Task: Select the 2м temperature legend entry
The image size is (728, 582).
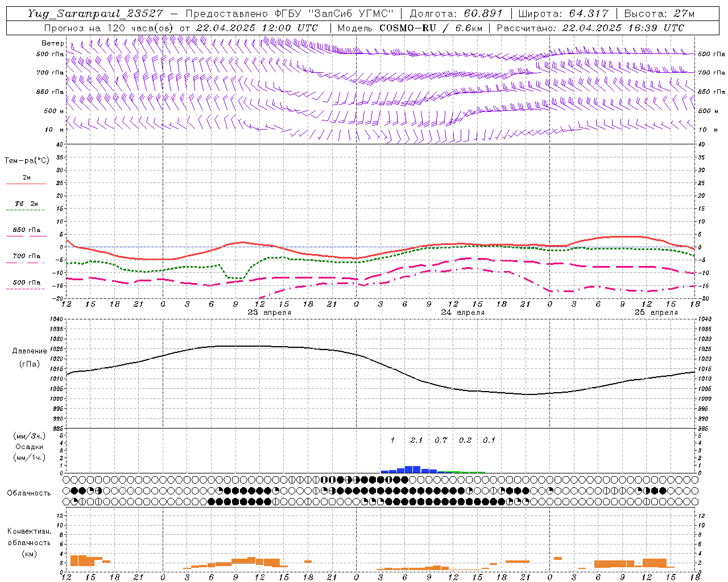Action: (x=27, y=177)
